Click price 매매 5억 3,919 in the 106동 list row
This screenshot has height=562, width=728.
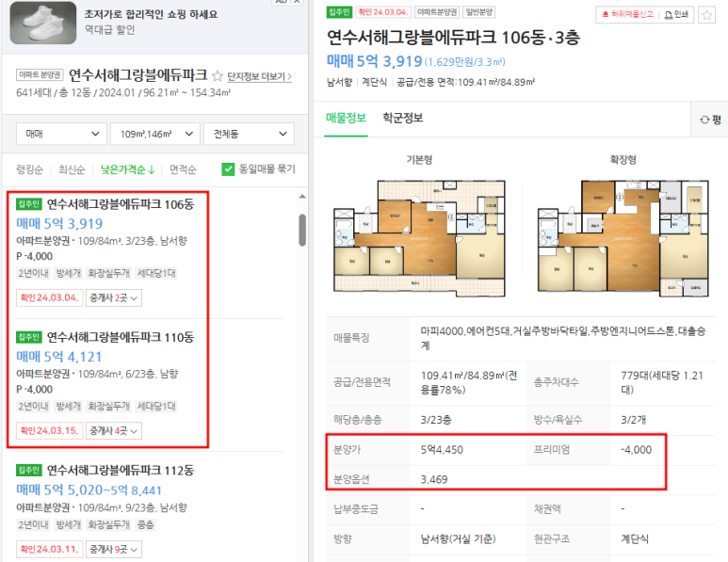[x=59, y=224]
